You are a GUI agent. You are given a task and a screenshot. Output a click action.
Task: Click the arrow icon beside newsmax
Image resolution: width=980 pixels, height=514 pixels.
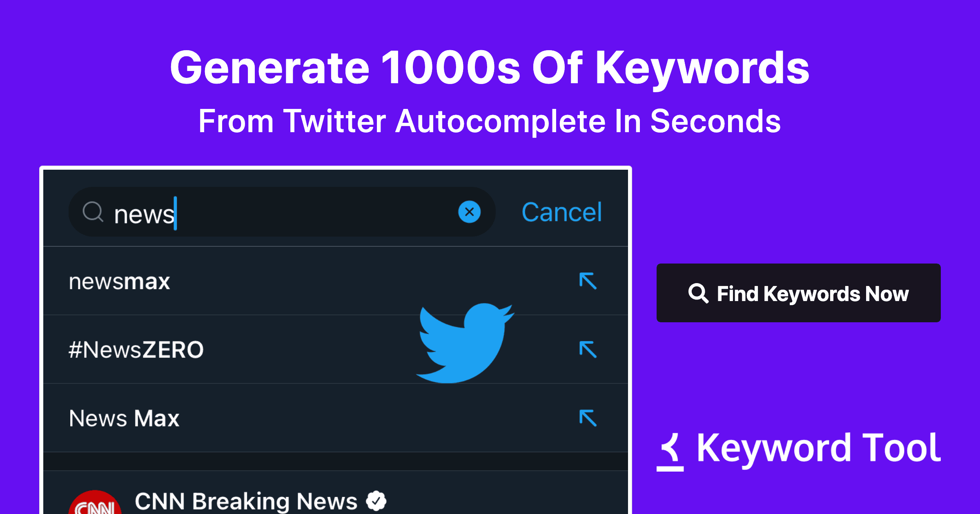tap(588, 281)
